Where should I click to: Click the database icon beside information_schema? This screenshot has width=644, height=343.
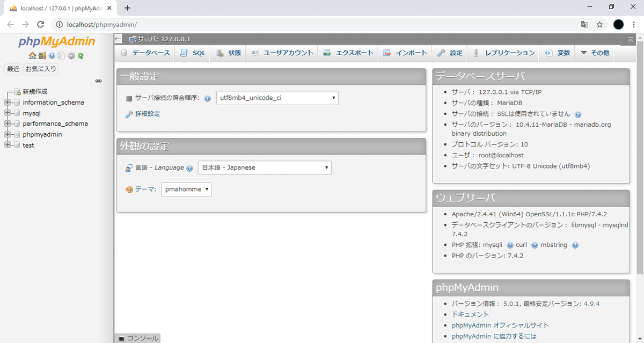click(x=17, y=103)
